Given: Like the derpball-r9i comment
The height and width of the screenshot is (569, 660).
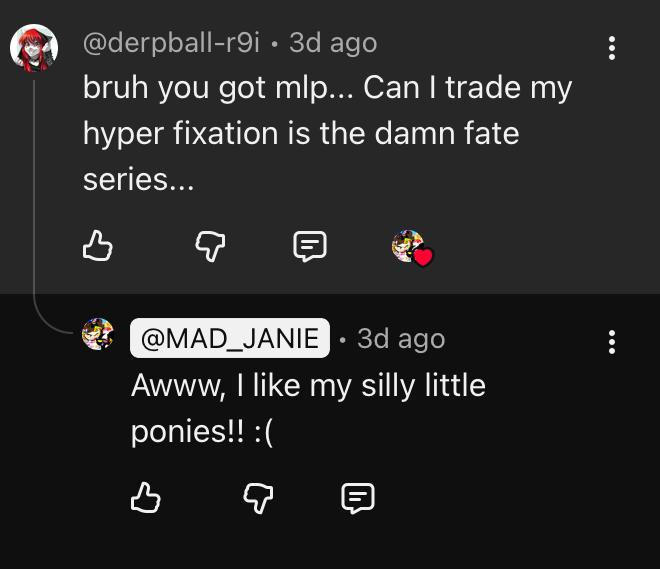Looking at the screenshot, I should pyautogui.click(x=97, y=245).
